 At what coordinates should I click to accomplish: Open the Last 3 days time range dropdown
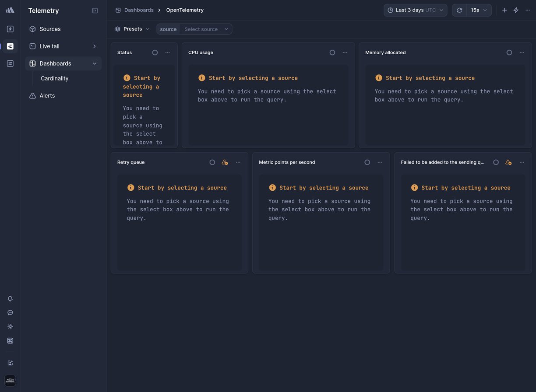pos(416,10)
